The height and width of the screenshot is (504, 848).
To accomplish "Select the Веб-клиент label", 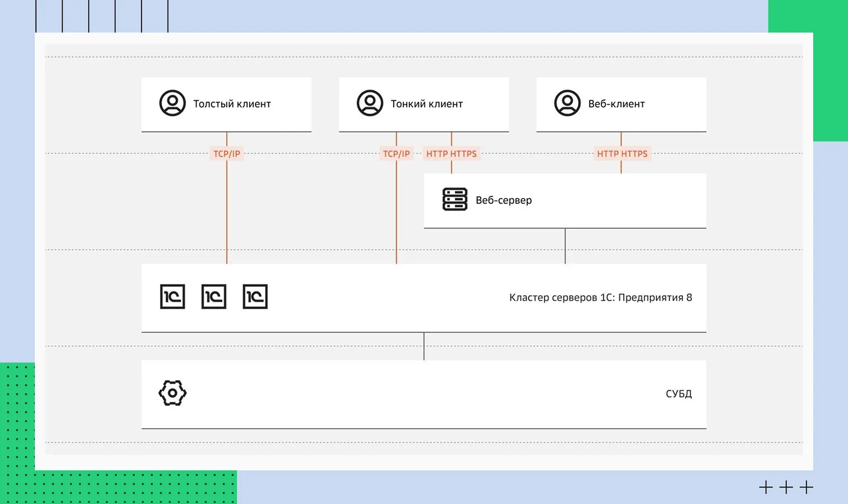I will click(617, 104).
